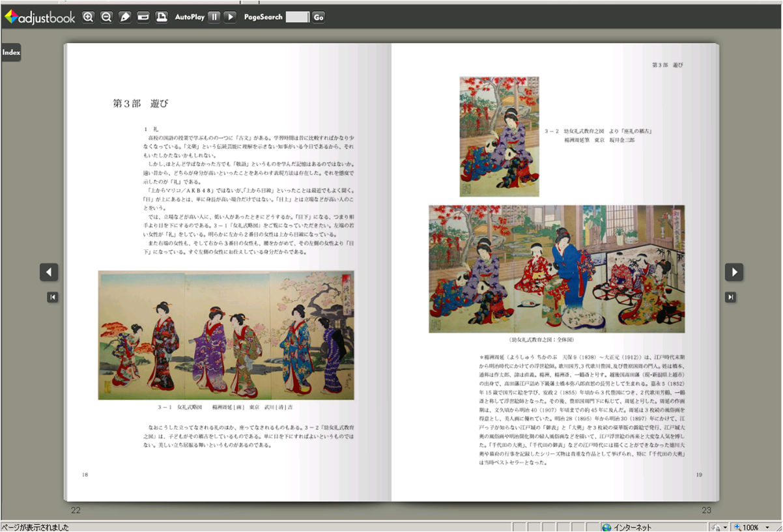Click the caption (幼女礼式教育之図:全体図)
The image size is (783, 532).
coord(542,340)
